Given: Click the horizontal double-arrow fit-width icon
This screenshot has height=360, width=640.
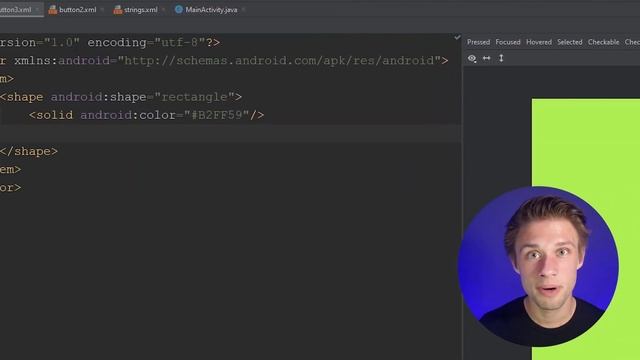Looking at the screenshot, I should 487,58.
